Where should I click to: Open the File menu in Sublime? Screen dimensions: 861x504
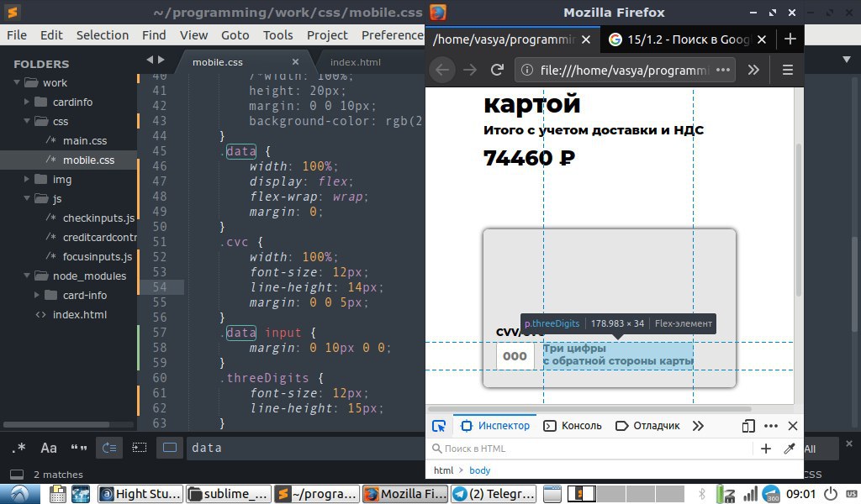[17, 35]
